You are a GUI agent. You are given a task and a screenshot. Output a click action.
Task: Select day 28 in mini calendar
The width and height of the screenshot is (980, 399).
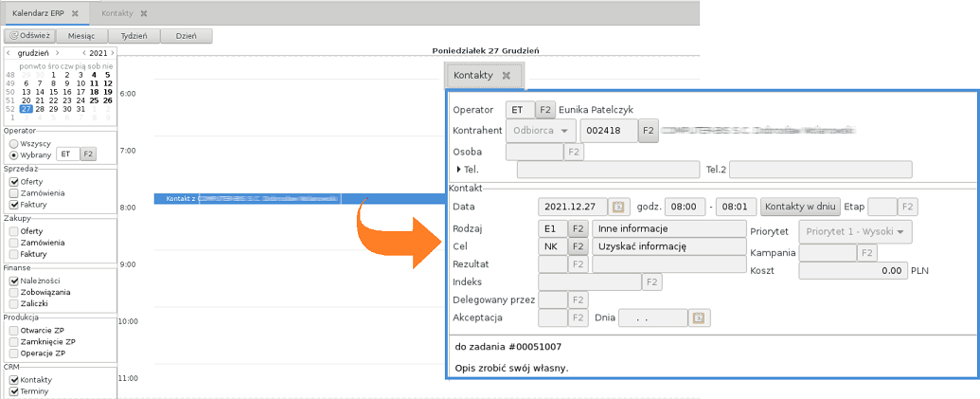tap(40, 109)
